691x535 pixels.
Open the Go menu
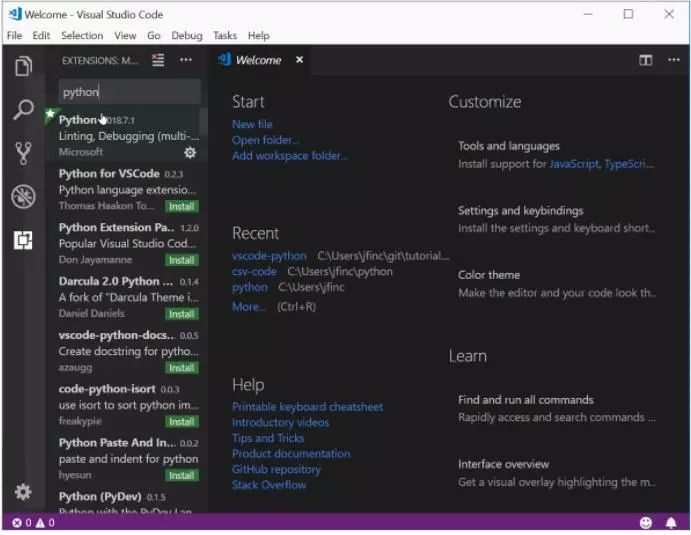click(x=154, y=36)
